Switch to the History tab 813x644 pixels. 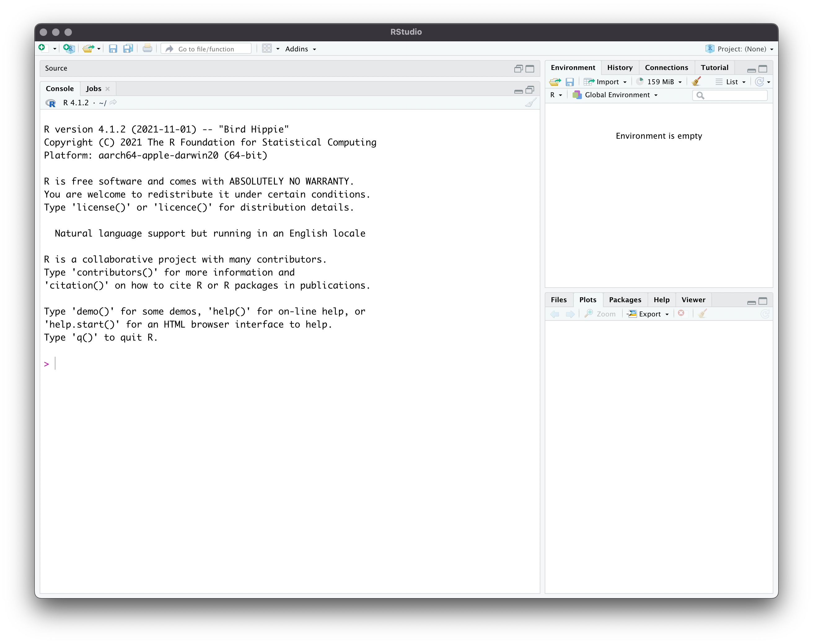(620, 67)
